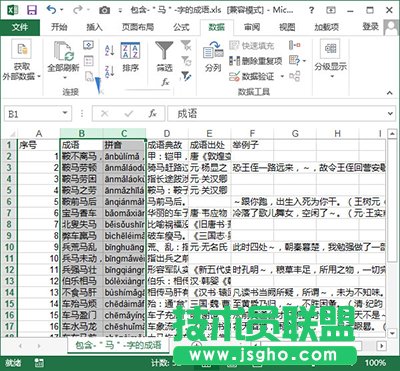This screenshot has height=371, width=400.
Task: Click the Consolidate icon
Action: (x=295, y=45)
